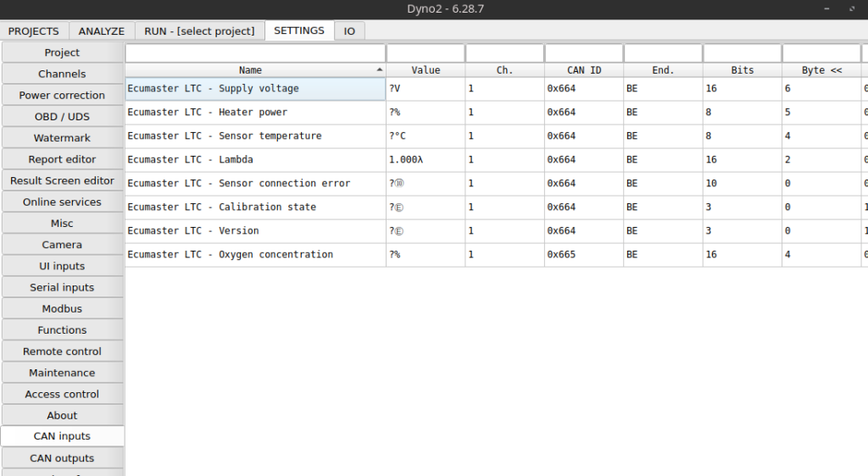Open the Misc settings section
Viewport: 868px width, 476px height.
tap(62, 224)
